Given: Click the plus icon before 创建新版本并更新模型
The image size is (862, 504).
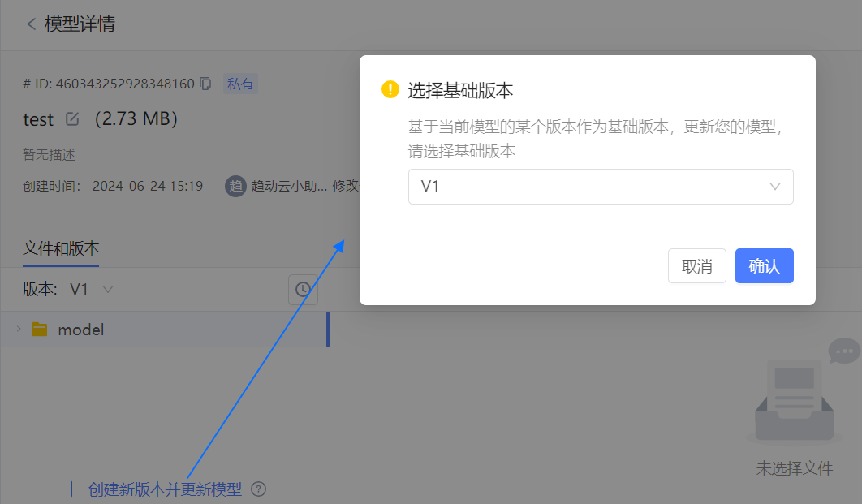Looking at the screenshot, I should point(72,489).
